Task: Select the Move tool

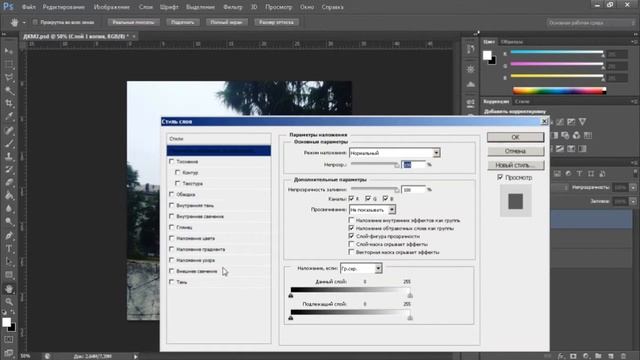Action: [9, 51]
